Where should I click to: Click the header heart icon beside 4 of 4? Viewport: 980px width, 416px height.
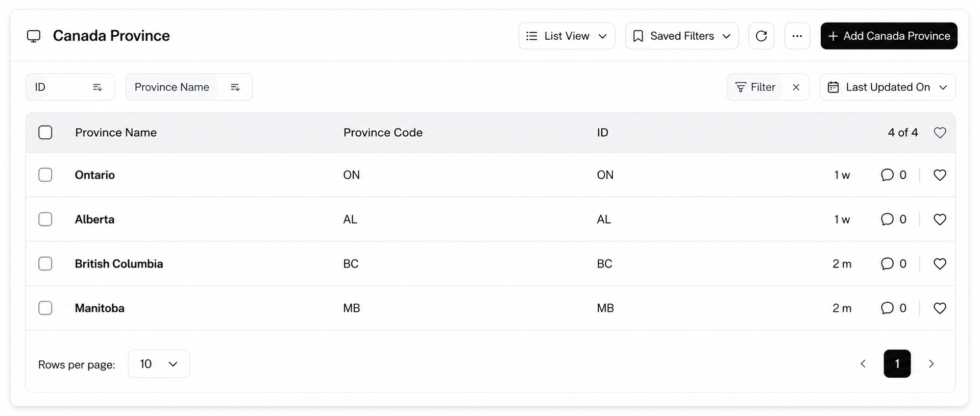tap(940, 133)
